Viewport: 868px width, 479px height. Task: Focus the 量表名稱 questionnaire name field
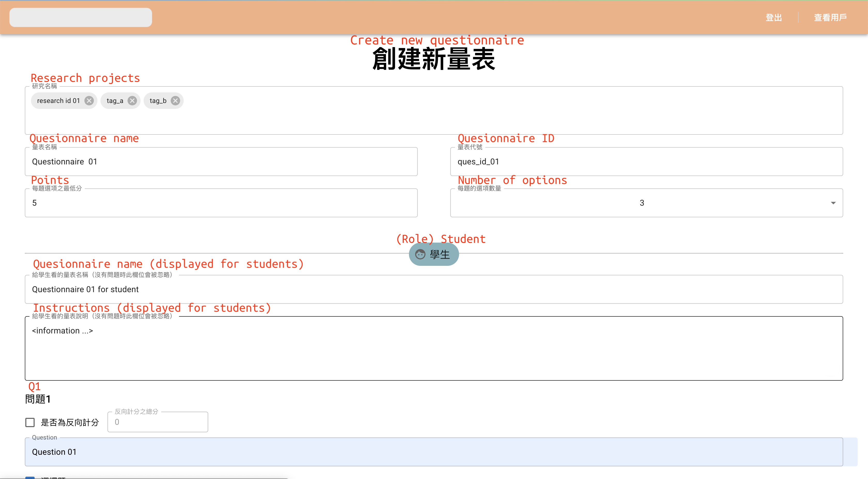[x=221, y=162]
